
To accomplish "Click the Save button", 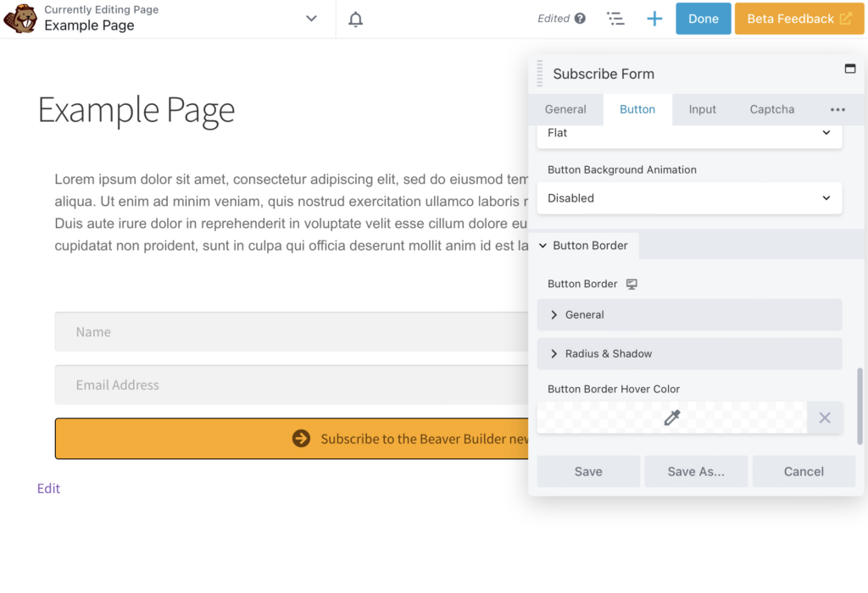I will (588, 472).
